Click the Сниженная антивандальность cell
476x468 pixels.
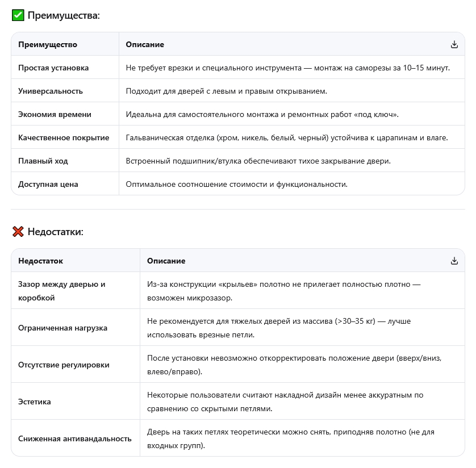click(74, 438)
